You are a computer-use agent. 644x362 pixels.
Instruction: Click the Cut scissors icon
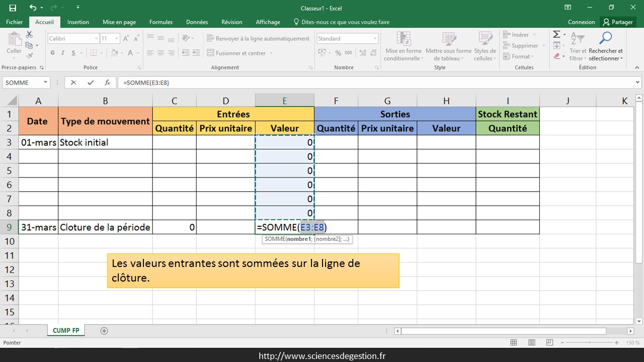point(29,34)
